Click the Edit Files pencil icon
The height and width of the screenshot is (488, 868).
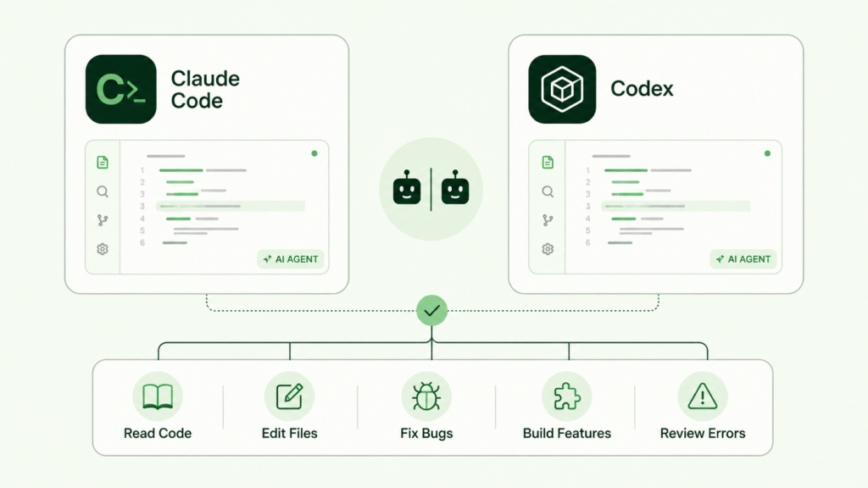pyautogui.click(x=290, y=396)
